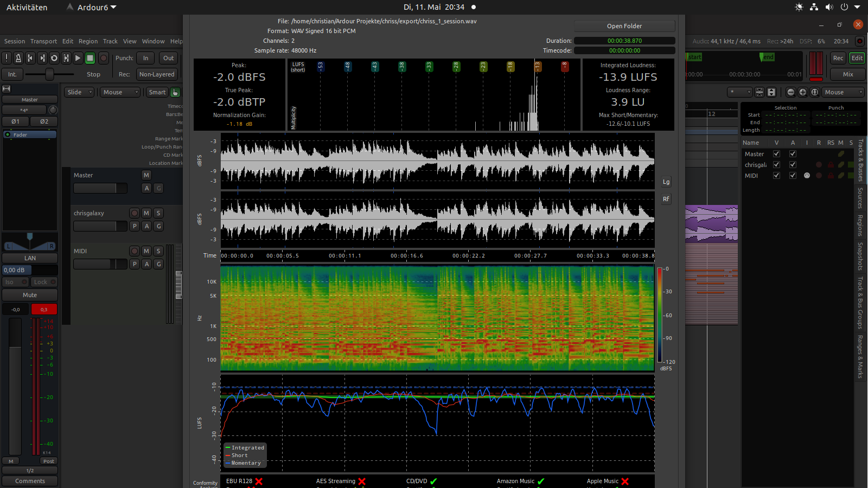The height and width of the screenshot is (488, 868).
Task: Open the Region menu
Action: [x=88, y=41]
